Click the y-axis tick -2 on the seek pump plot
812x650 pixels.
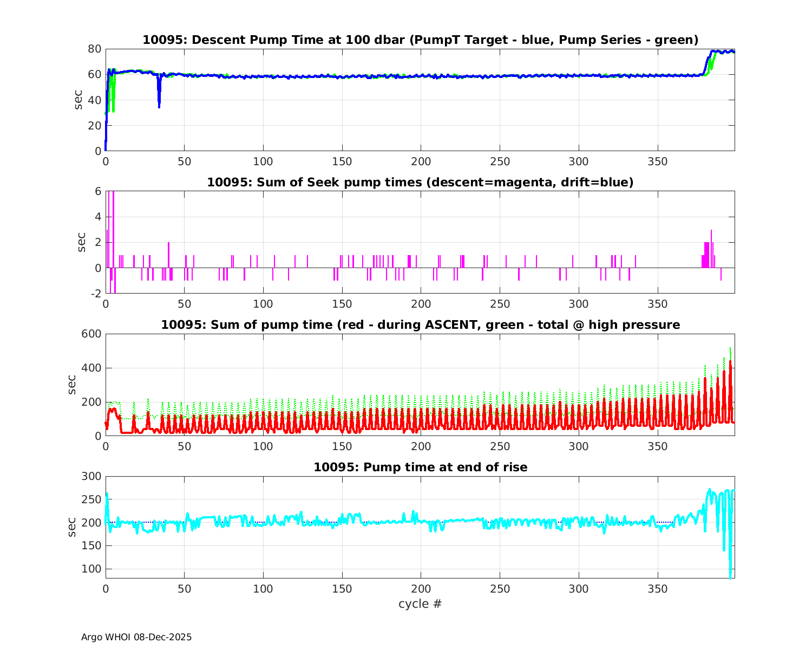[95, 294]
